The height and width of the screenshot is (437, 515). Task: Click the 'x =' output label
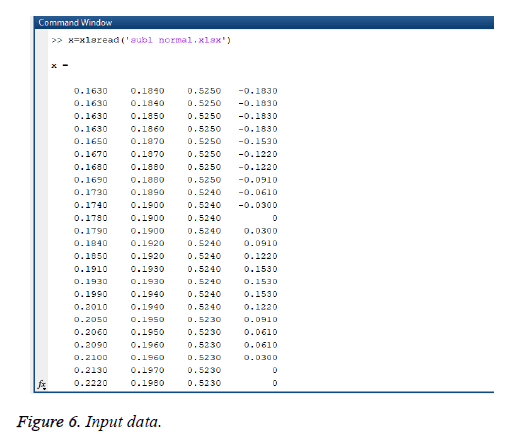(x=60, y=66)
